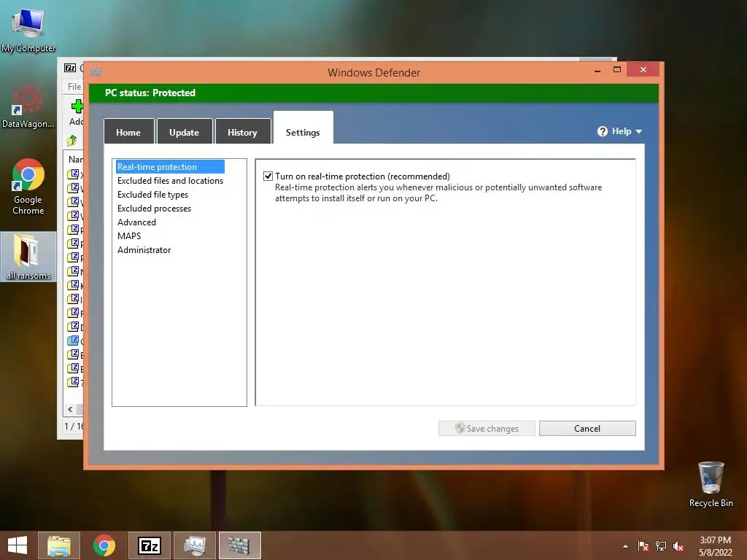Minimize the Windows Defender window
The height and width of the screenshot is (560, 747).
(x=597, y=70)
